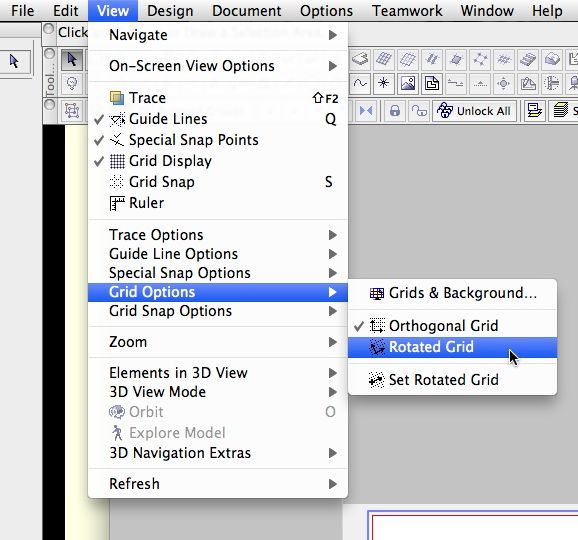Viewport: 578px width, 540px height.
Task: Enable the Ruler option
Action: [218, 203]
